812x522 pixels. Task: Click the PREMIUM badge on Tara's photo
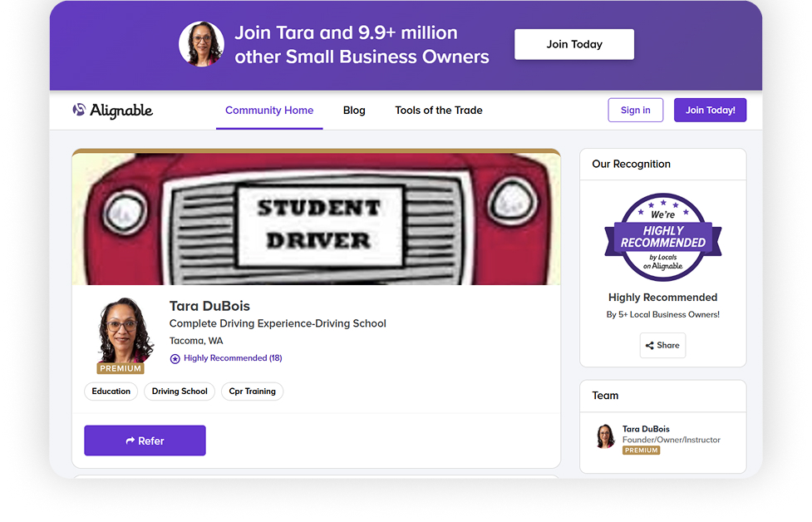pos(121,367)
